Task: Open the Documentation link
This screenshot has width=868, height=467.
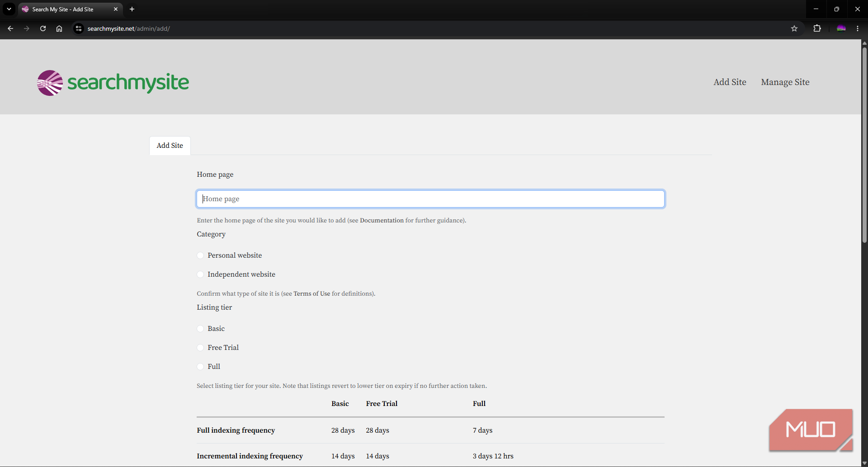Action: pos(382,221)
